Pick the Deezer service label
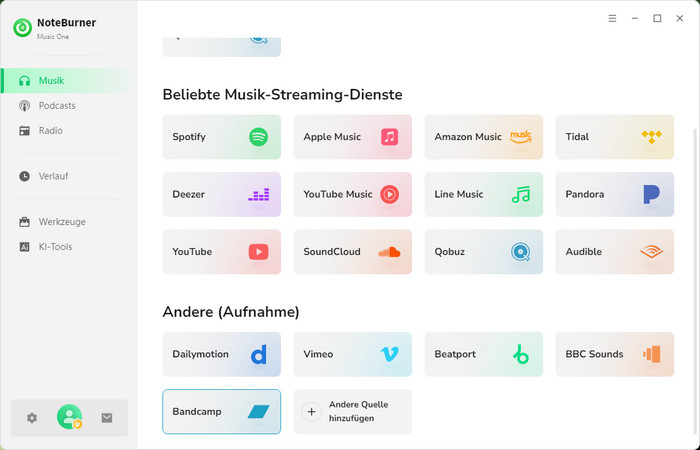 click(188, 194)
